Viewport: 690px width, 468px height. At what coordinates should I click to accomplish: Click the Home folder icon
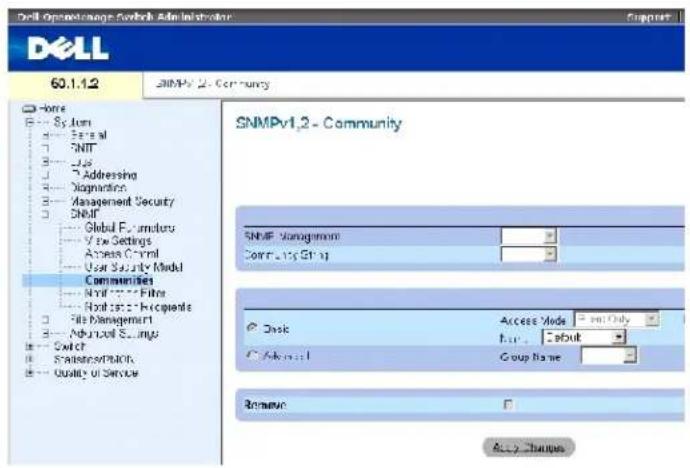coord(29,109)
